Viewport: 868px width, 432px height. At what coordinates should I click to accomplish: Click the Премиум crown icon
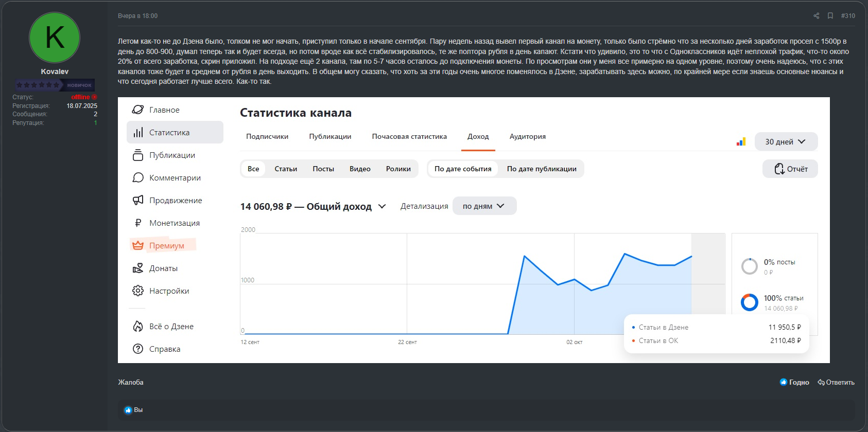click(x=138, y=246)
